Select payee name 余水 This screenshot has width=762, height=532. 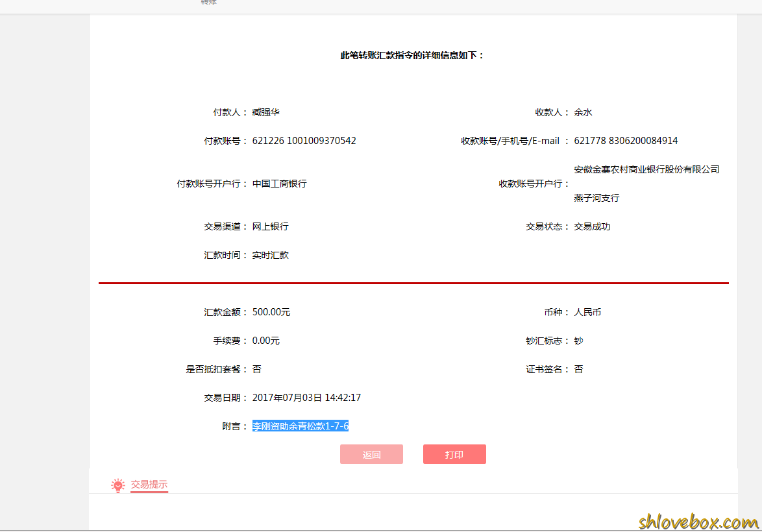click(x=583, y=112)
